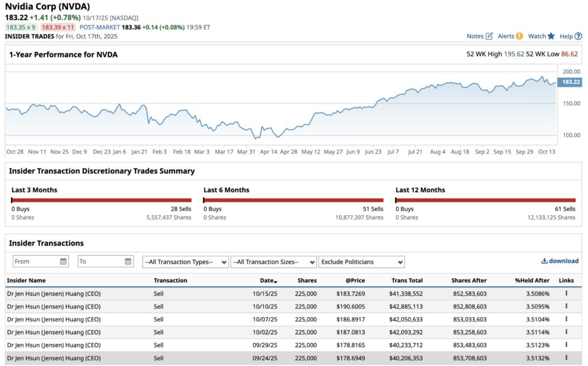Sort table by Shares column header
588x366 pixels.
[x=307, y=280]
